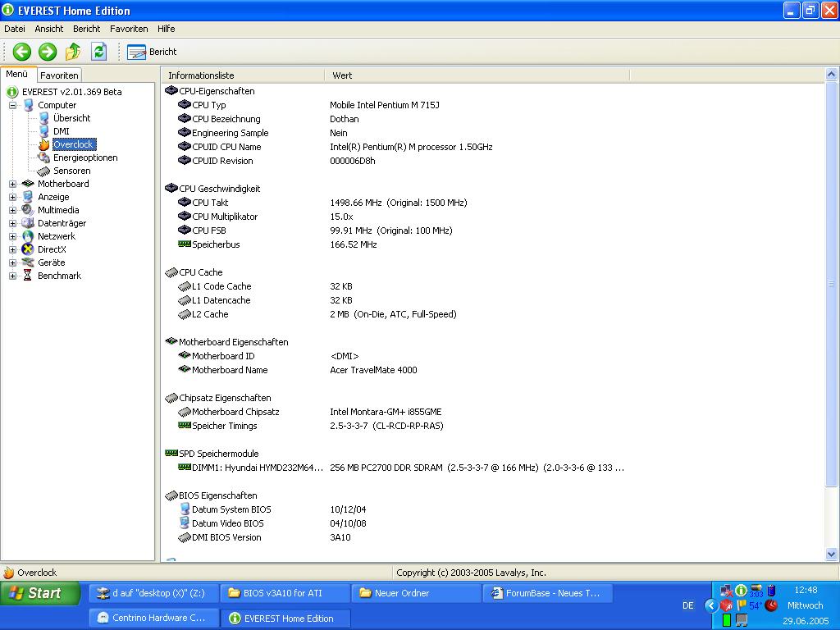Screen dimensions: 840x630
Task: Click the Wert column header
Action: (x=477, y=75)
